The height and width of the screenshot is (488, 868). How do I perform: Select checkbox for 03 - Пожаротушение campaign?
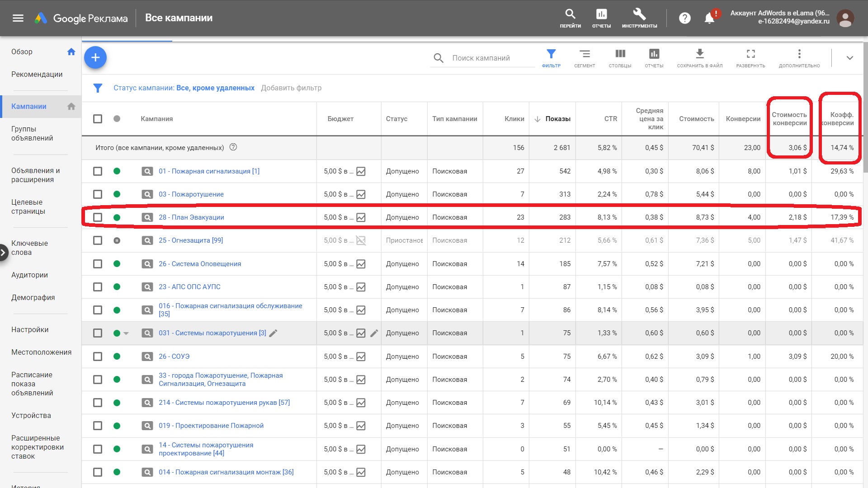[98, 194]
